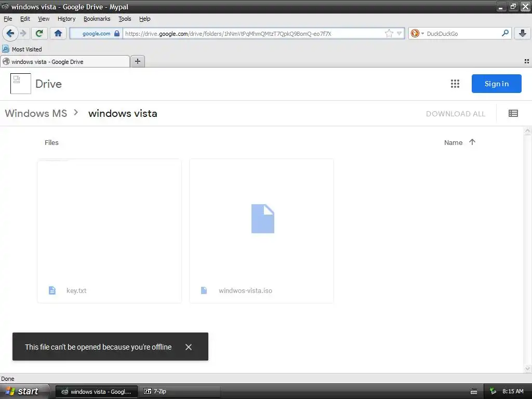Screen dimensions: 532x399
Task: Open the Help menu
Action: (x=144, y=19)
